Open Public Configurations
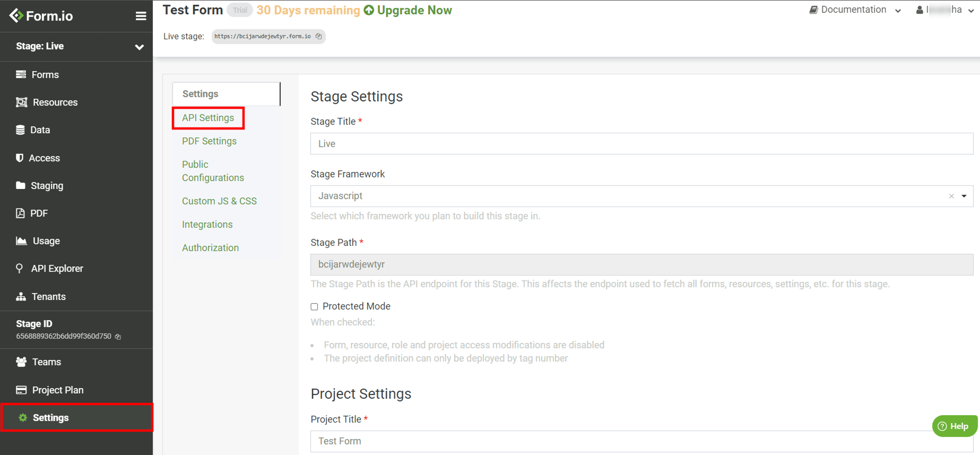980x455 pixels. click(213, 171)
